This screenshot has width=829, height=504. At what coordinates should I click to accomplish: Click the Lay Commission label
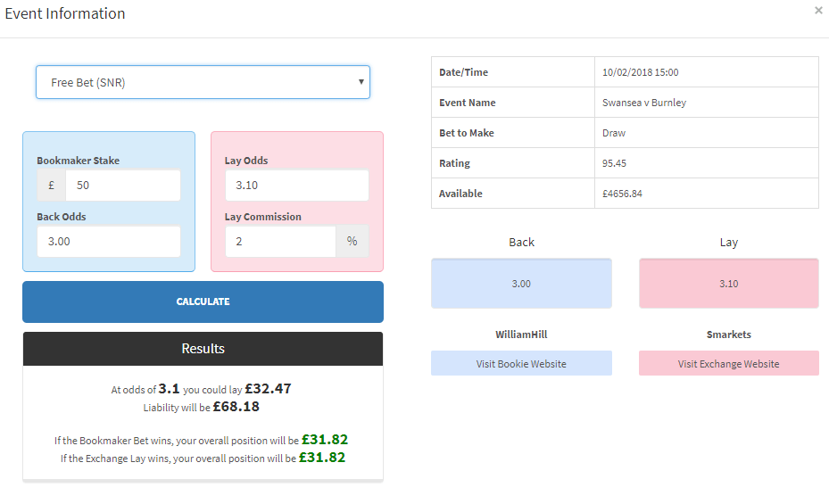tap(262, 217)
